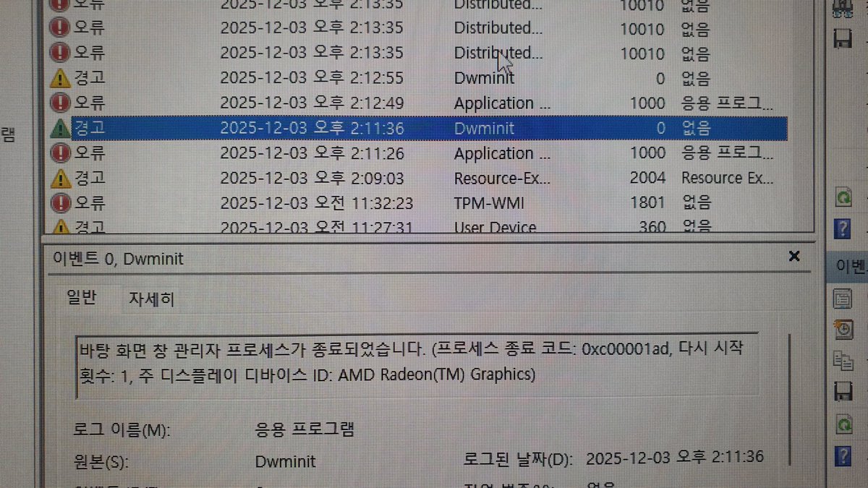Click the 로그 이름(M): label
Viewport: 868px width, 488px height.
[122, 430]
